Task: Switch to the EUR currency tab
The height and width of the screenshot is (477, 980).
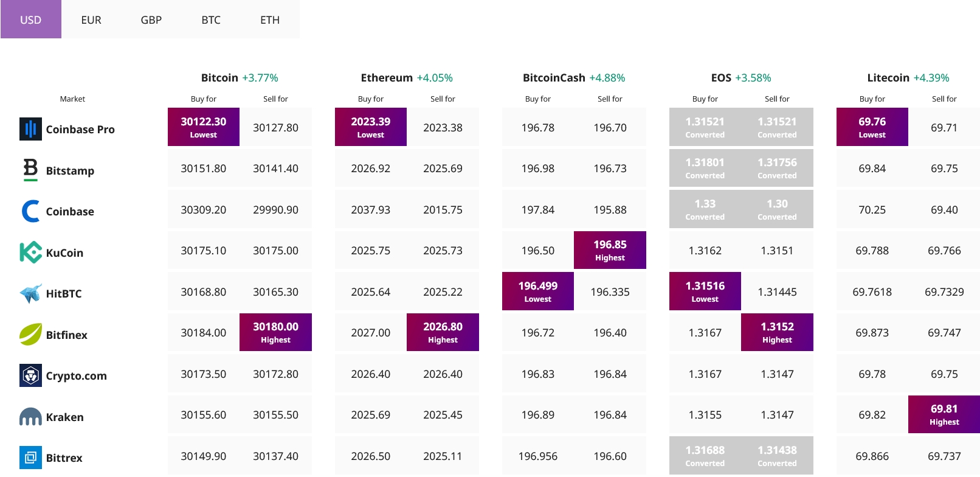Action: click(91, 19)
